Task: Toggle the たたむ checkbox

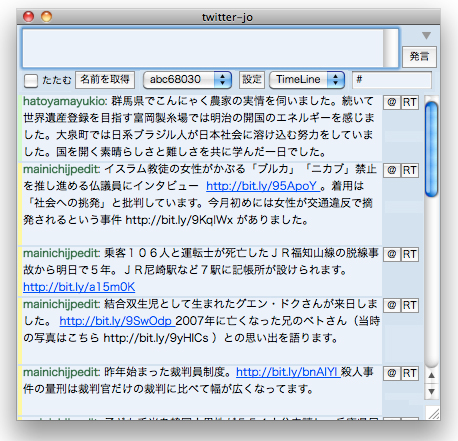Action: pyautogui.click(x=31, y=81)
